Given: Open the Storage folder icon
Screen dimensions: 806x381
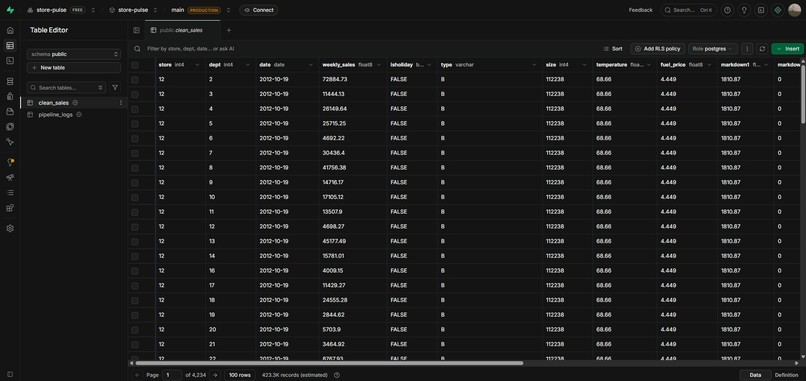Looking at the screenshot, I should tap(10, 112).
